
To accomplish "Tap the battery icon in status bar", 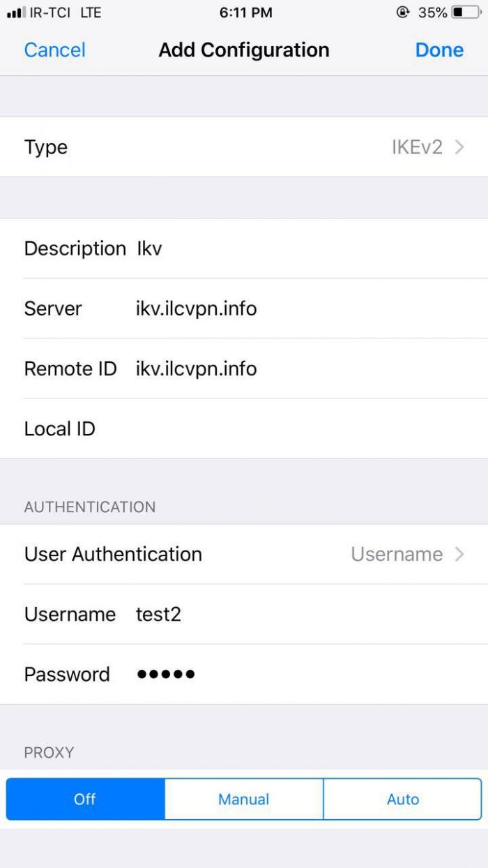I will coord(466,12).
